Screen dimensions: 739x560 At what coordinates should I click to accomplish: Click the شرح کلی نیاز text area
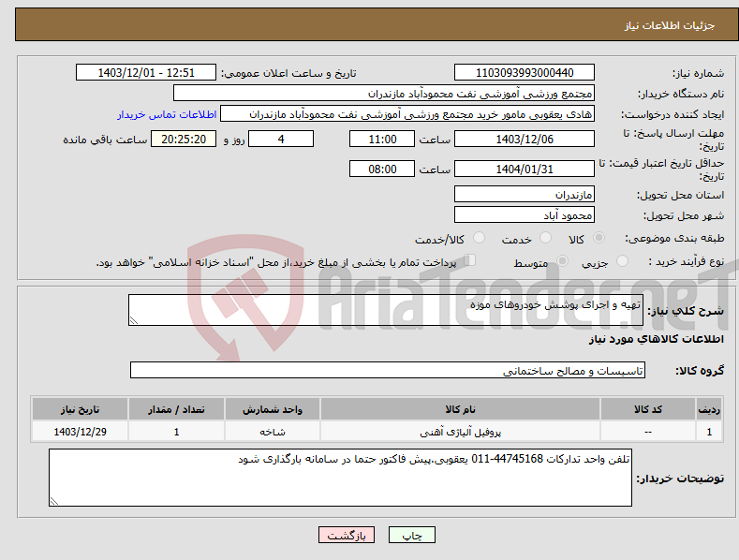[386, 310]
